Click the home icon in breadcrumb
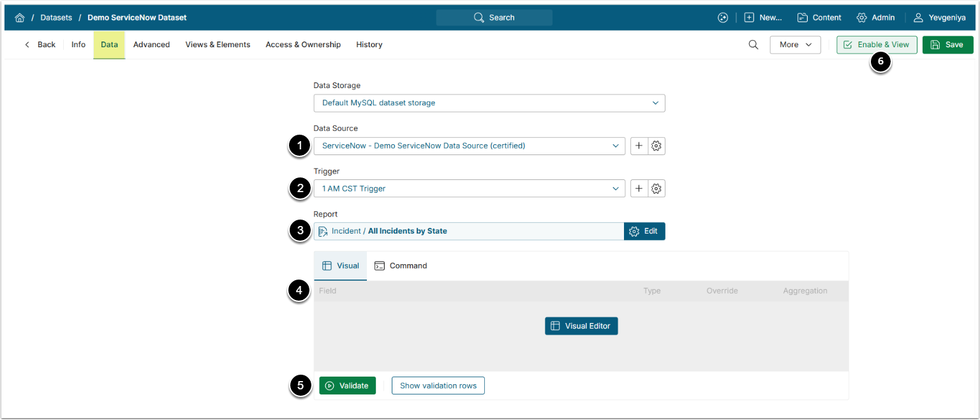 (20, 18)
